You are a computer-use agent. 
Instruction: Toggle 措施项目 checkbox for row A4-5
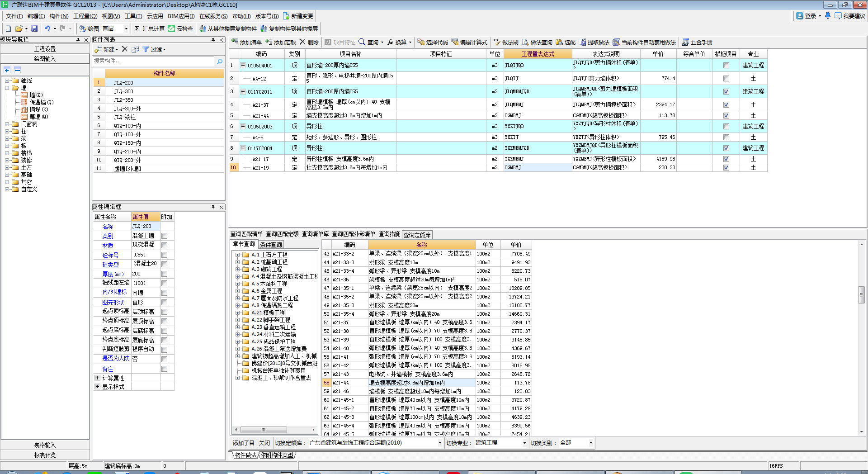pos(726,137)
